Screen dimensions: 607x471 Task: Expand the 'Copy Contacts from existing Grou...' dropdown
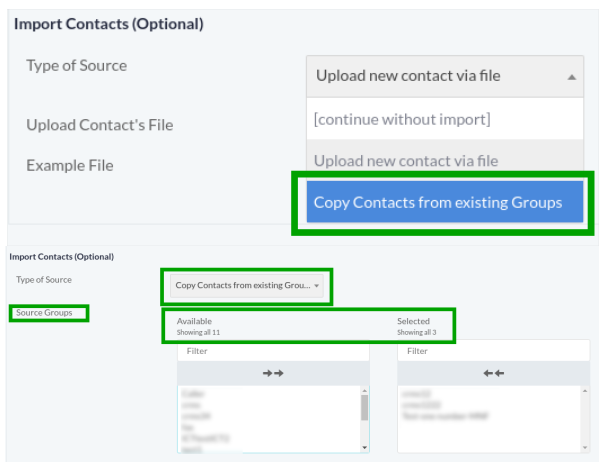pyautogui.click(x=246, y=286)
